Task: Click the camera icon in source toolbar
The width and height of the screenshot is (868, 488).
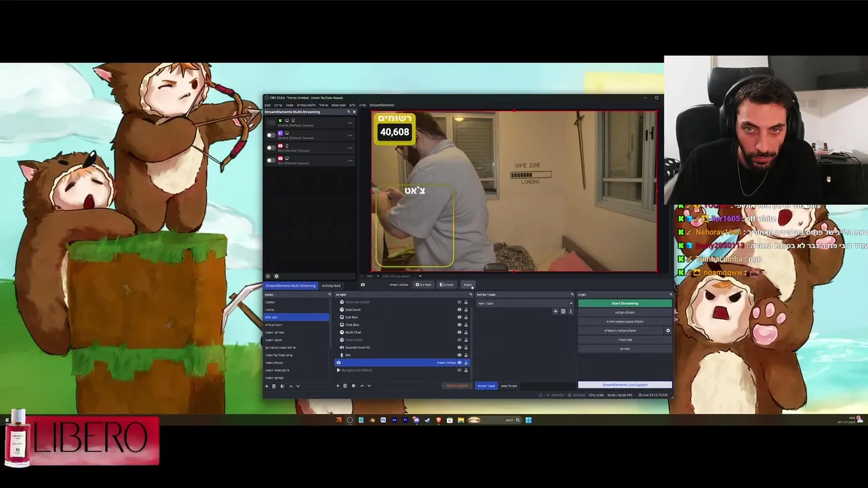Action: [363, 285]
